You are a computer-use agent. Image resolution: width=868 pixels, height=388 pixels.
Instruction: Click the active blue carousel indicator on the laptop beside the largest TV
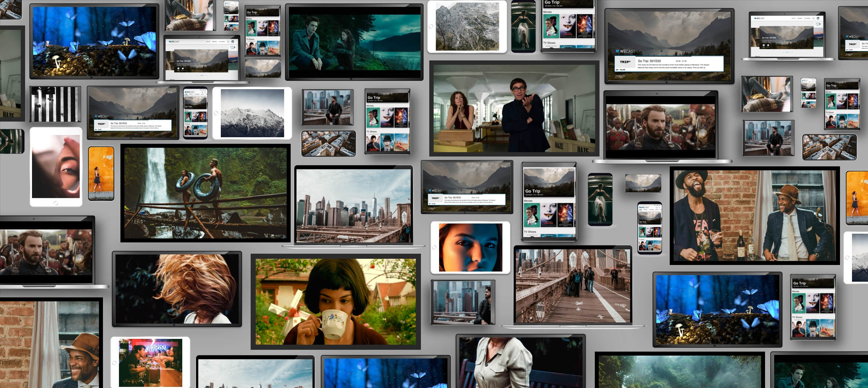pos(787,52)
